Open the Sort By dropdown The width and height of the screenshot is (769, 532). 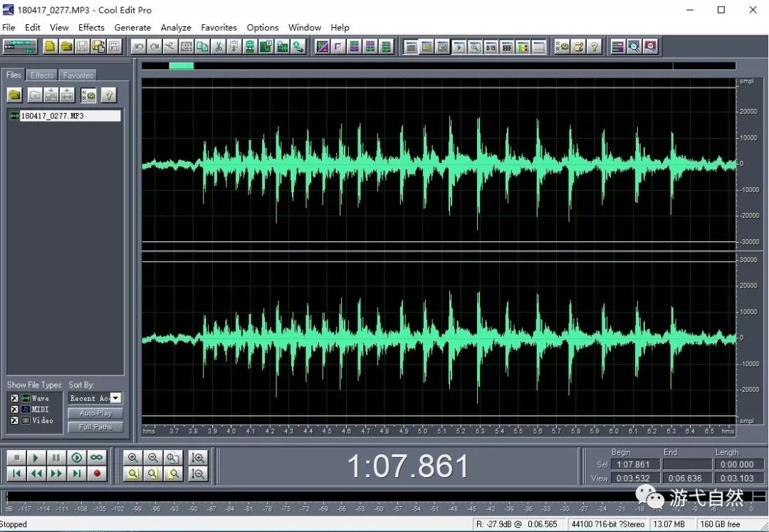(x=116, y=398)
